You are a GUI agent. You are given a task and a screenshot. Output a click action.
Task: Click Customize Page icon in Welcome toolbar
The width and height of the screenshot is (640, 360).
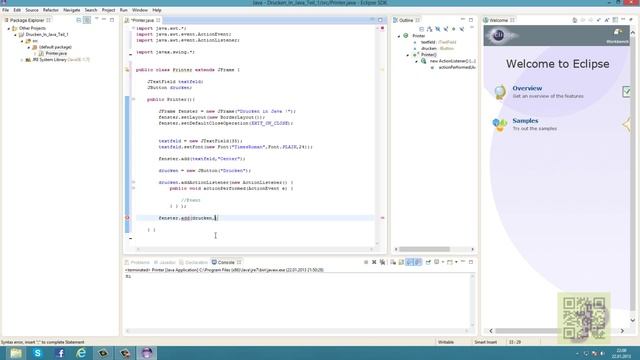pyautogui.click(x=615, y=20)
